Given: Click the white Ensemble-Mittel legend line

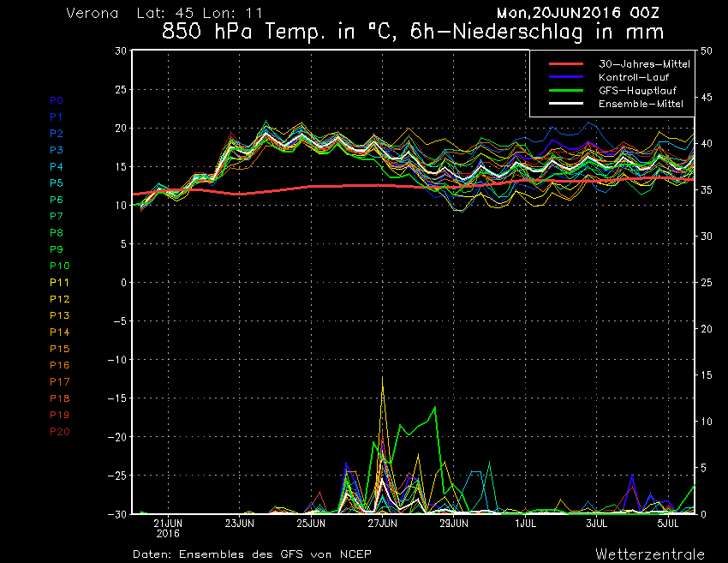Looking at the screenshot, I should [x=566, y=103].
